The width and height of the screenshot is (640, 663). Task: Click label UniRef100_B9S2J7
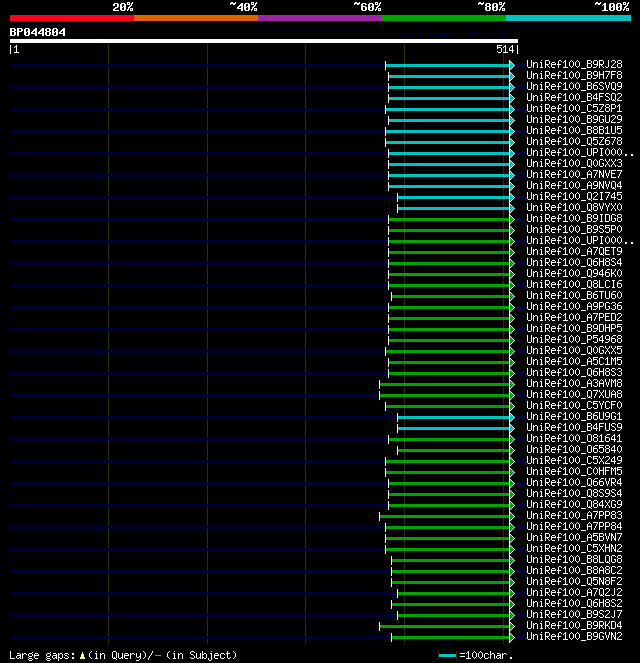[574, 614]
